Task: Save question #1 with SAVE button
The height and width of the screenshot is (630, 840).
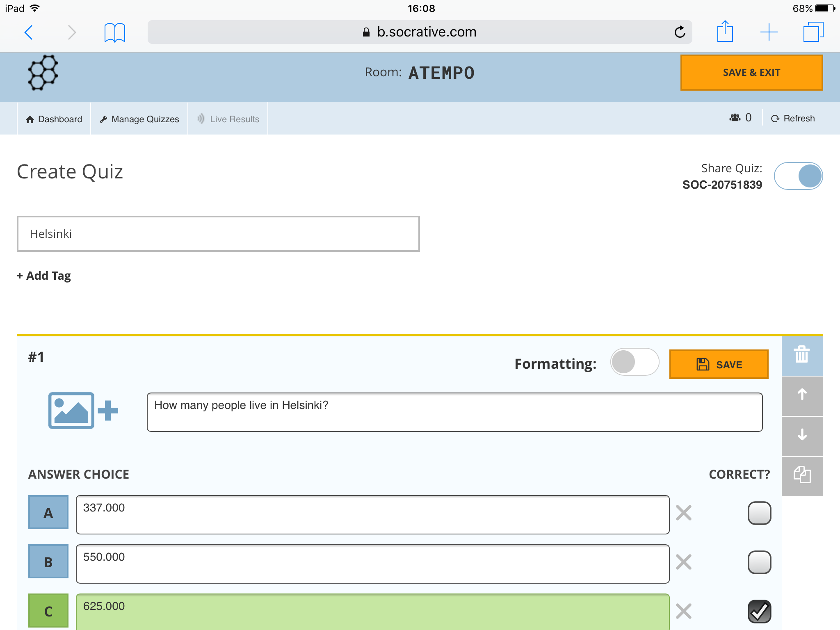Action: (719, 364)
